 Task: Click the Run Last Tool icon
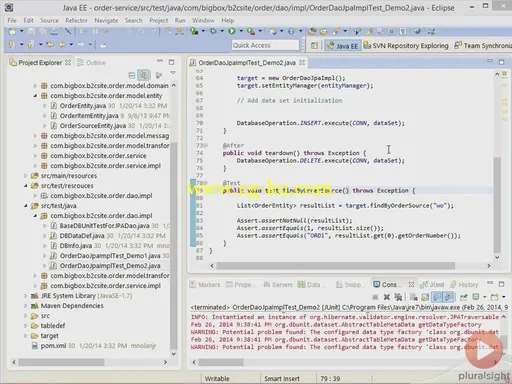point(251,31)
